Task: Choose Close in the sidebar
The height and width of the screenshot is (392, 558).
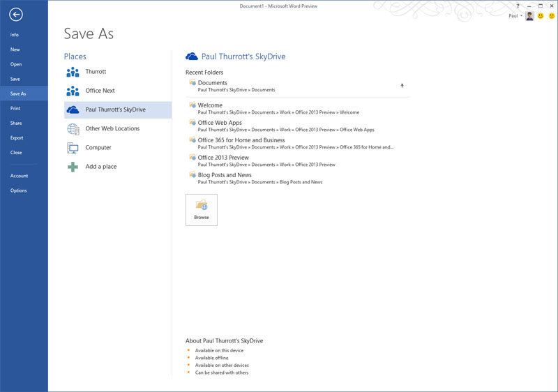Action: 16,153
